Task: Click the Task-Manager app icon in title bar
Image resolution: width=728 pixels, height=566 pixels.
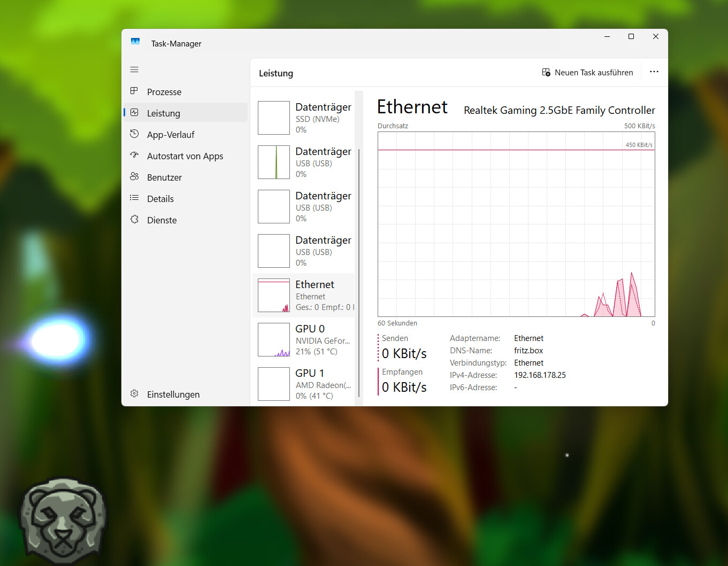Action: [x=135, y=42]
